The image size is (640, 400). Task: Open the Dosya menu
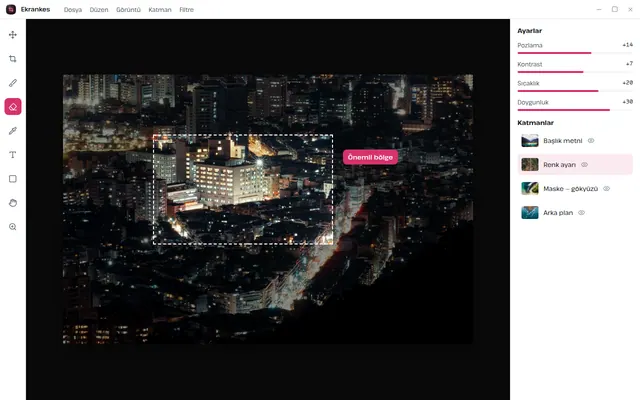click(x=73, y=9)
